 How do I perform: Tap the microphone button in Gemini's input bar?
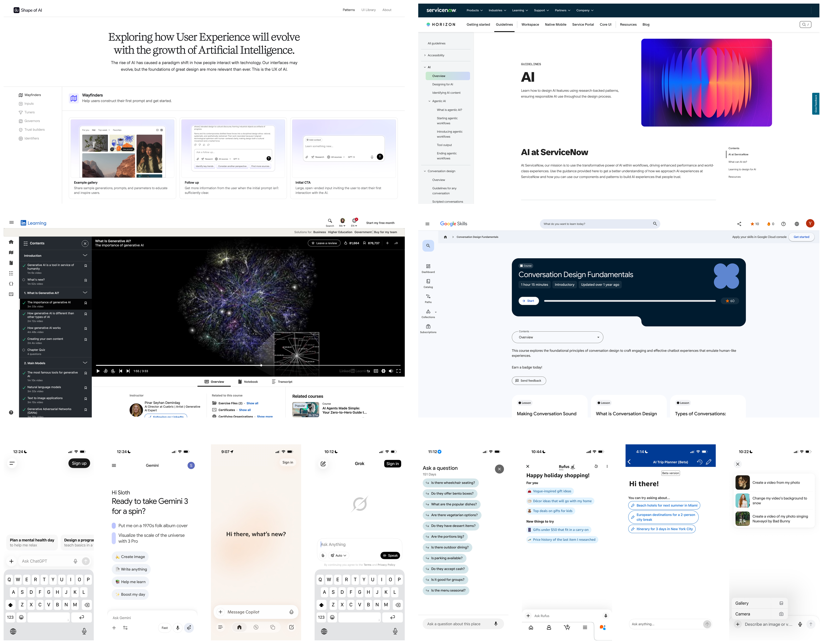coord(178,628)
